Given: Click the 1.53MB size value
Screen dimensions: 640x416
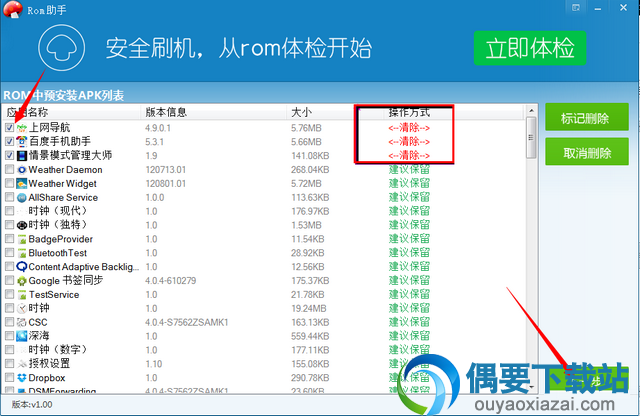Looking at the screenshot, I should click(x=307, y=225).
